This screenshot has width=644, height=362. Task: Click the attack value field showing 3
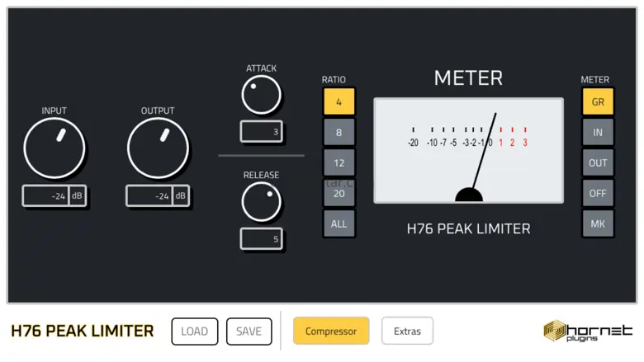point(261,132)
